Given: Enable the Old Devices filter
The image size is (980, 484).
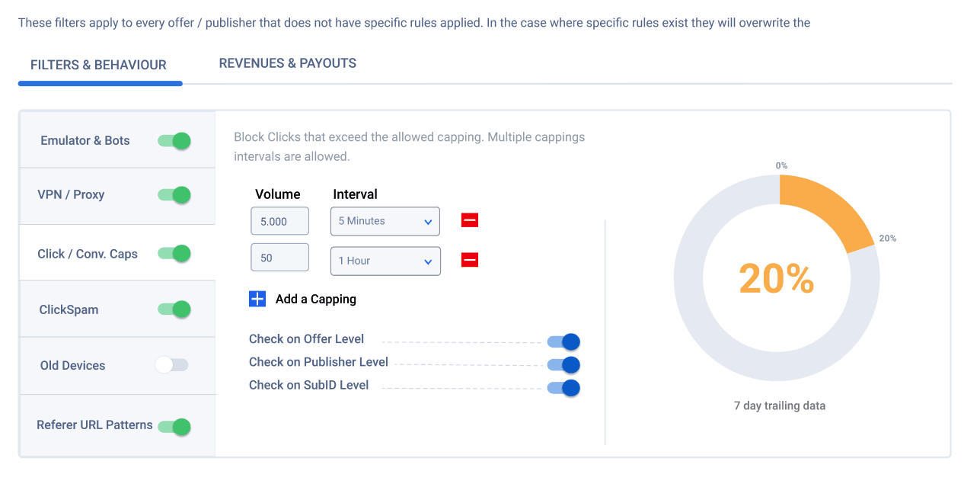Looking at the screenshot, I should (171, 365).
